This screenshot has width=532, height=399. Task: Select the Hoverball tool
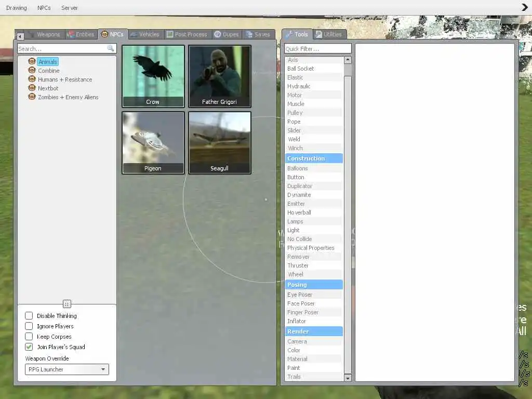tap(314, 212)
